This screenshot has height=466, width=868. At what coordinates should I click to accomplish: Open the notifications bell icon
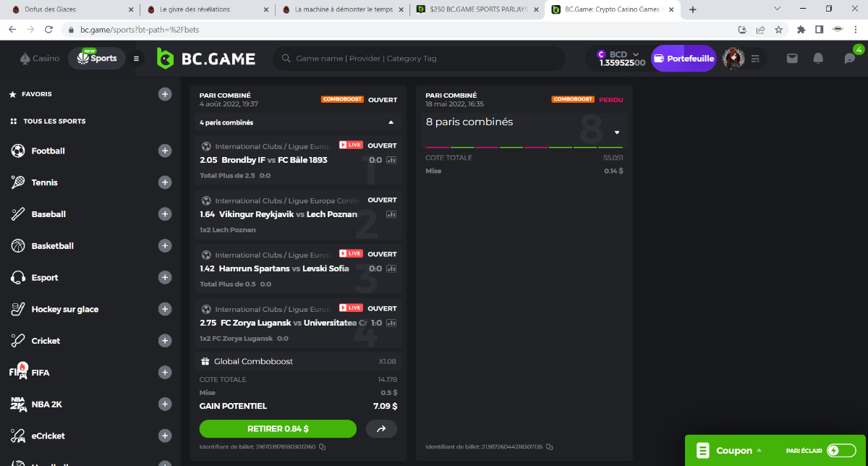pyautogui.click(x=818, y=59)
